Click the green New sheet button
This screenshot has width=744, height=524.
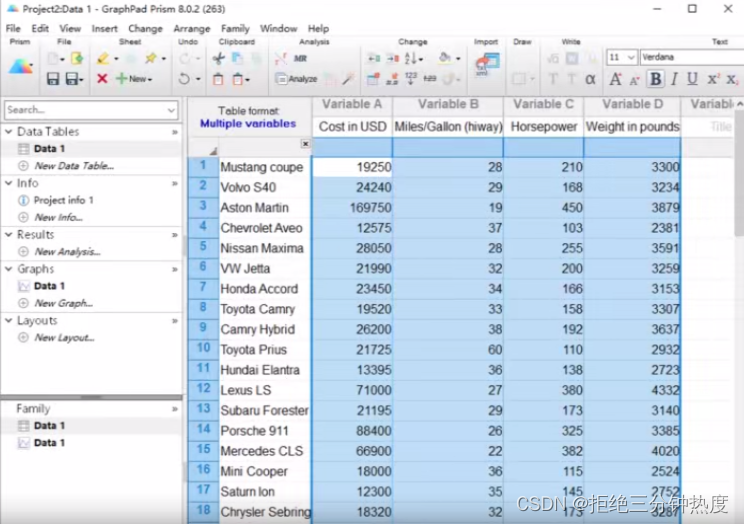(134, 79)
